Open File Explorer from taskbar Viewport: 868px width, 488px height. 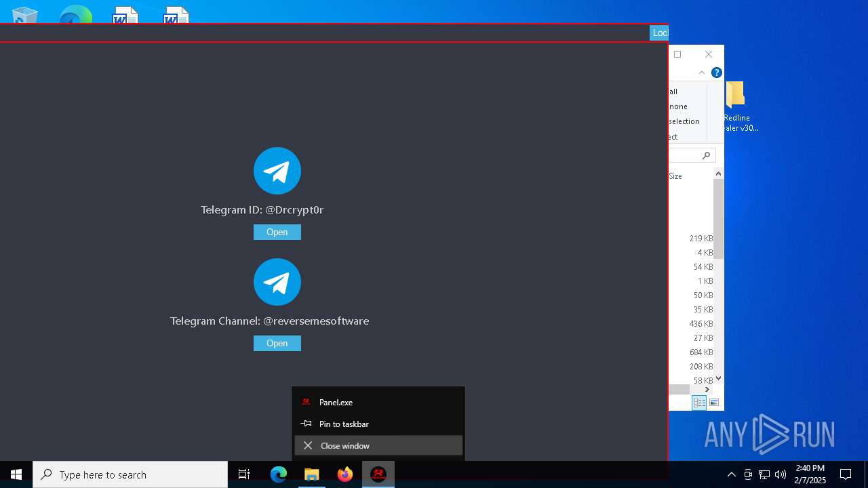[311, 474]
